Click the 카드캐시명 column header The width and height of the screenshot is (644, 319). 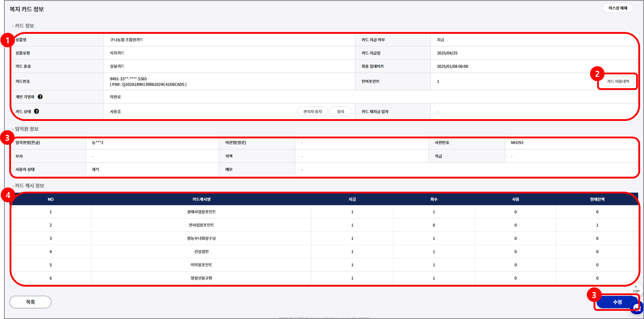coord(201,200)
